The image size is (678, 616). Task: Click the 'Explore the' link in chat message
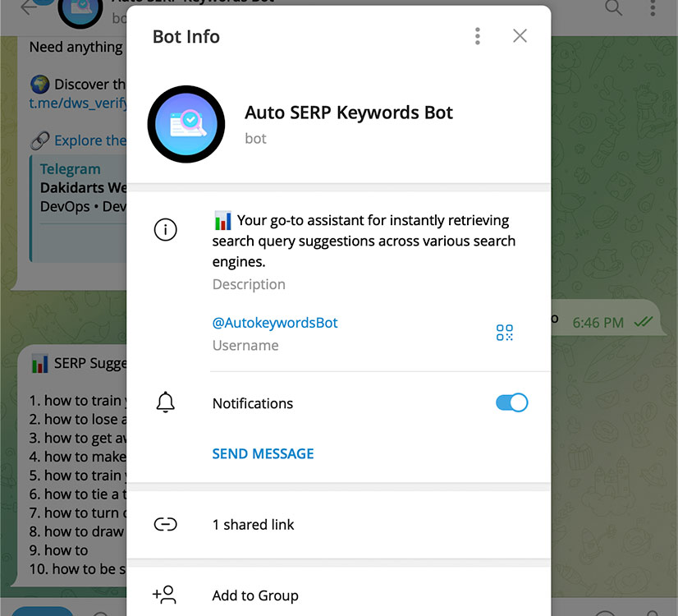tap(90, 140)
